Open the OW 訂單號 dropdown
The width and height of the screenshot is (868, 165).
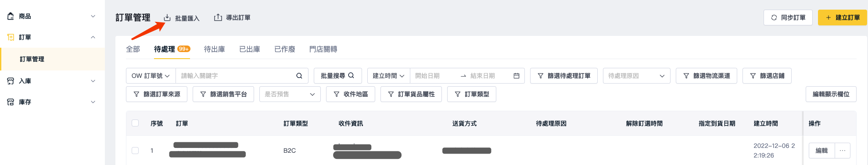[151, 76]
